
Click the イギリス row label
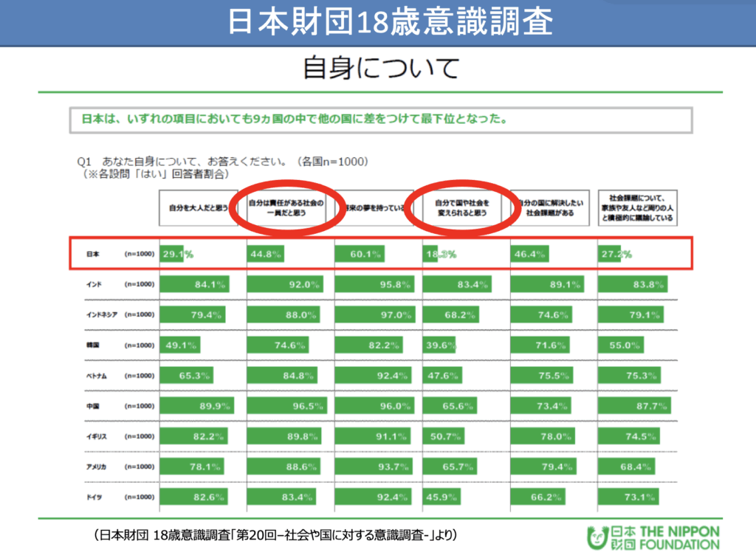97,436
